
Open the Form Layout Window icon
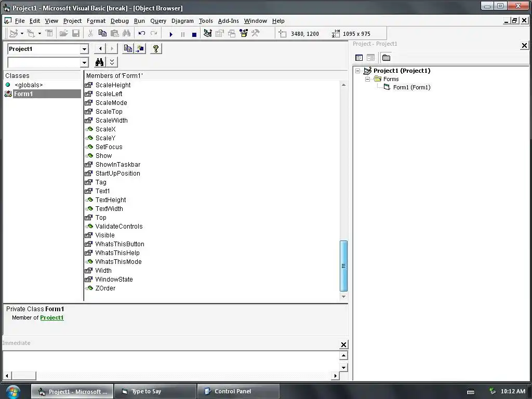(232, 33)
